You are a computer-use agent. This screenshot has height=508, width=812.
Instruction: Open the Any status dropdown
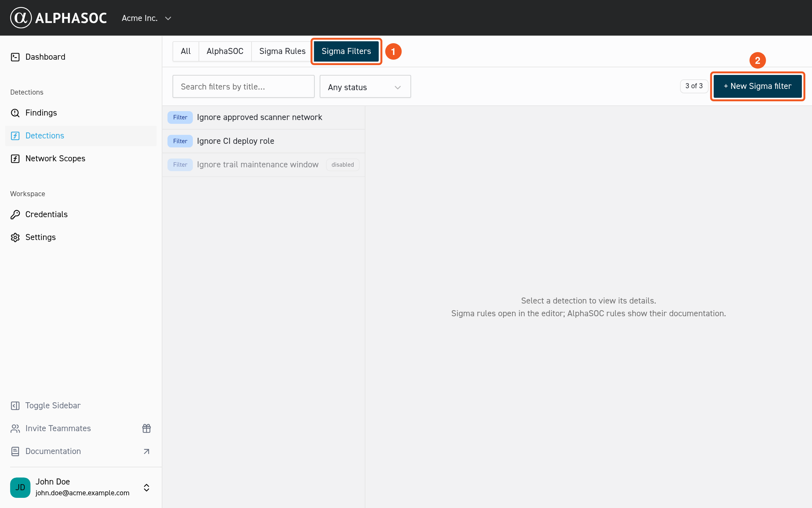coord(365,87)
